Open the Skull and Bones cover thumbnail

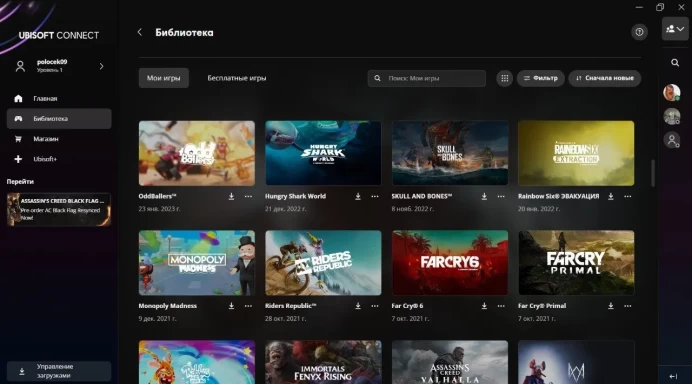tap(450, 153)
